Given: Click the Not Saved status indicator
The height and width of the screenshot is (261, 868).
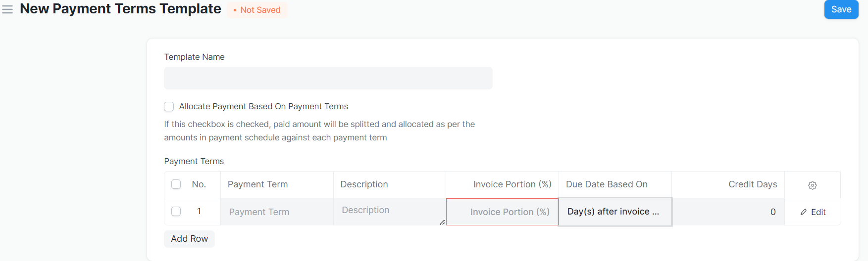Looking at the screenshot, I should point(257,10).
